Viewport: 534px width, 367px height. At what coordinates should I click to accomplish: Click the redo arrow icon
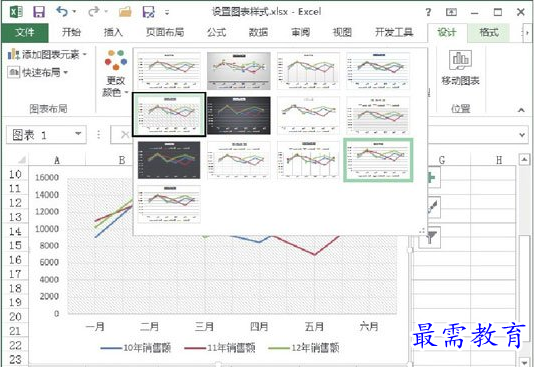(x=93, y=12)
